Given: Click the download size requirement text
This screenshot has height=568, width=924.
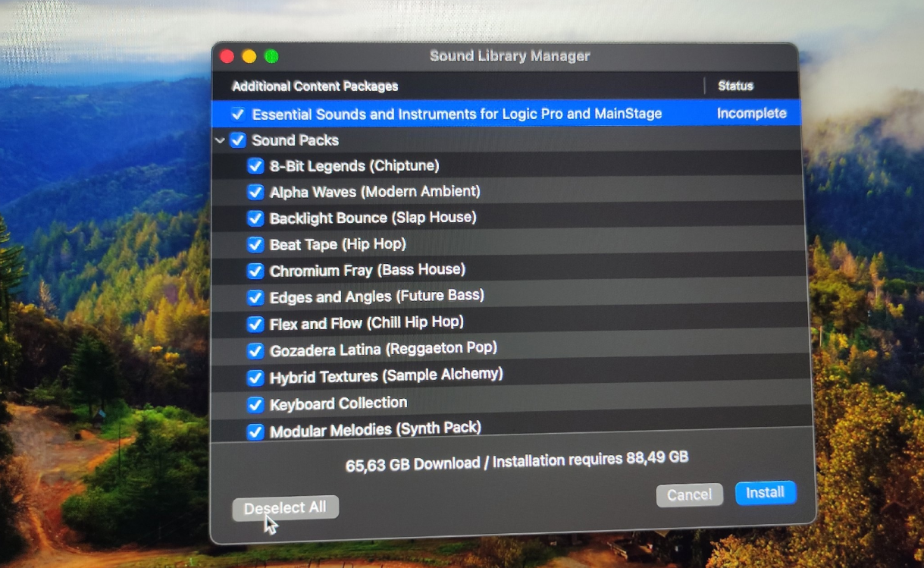Looking at the screenshot, I should click(x=517, y=461).
